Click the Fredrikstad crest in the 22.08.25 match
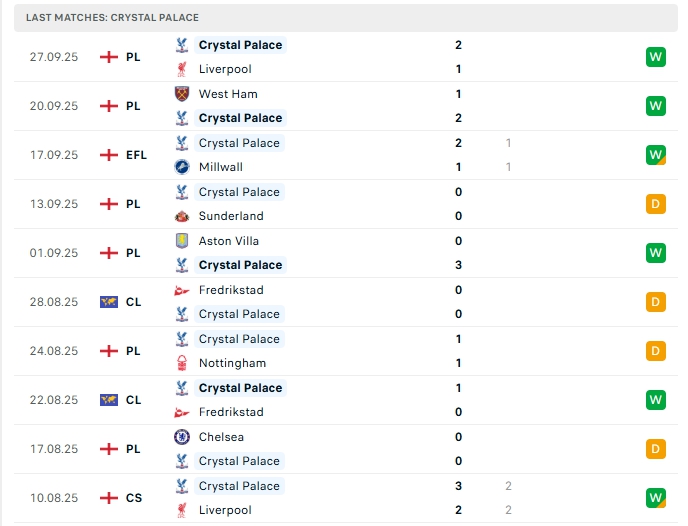 pos(182,412)
